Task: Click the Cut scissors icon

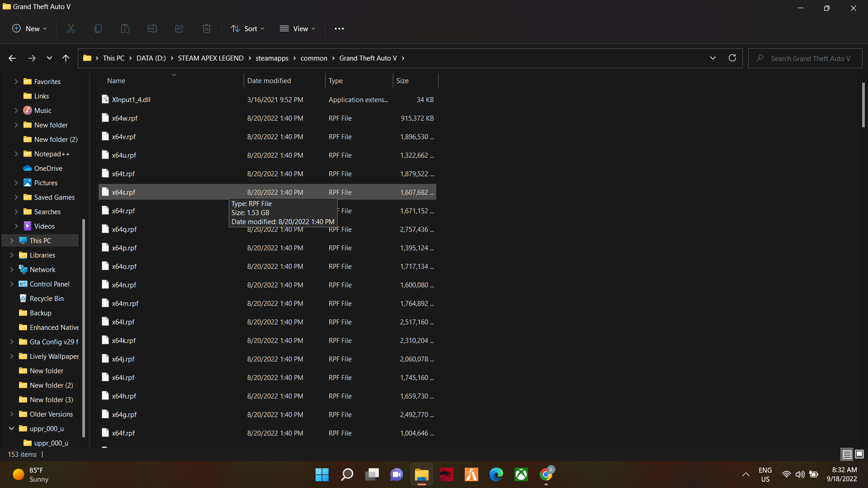Action: pos(71,28)
